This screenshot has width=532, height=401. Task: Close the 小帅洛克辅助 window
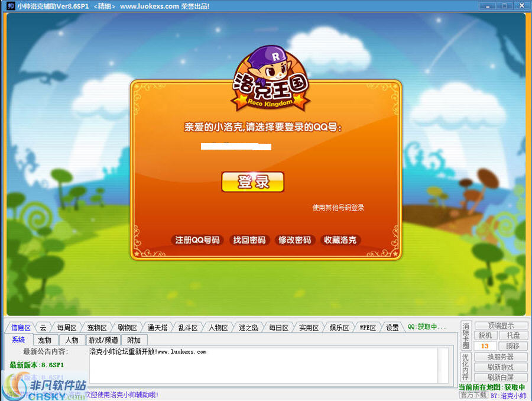tap(521, 6)
